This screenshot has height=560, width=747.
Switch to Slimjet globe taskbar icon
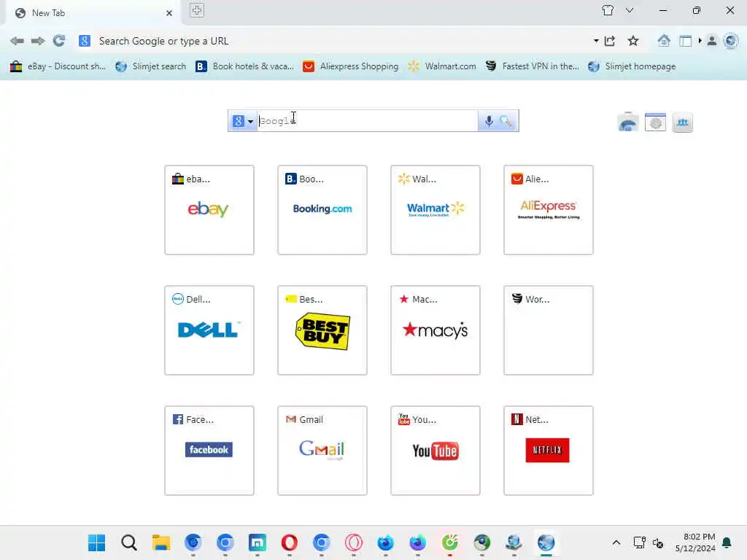pyautogui.click(x=546, y=542)
